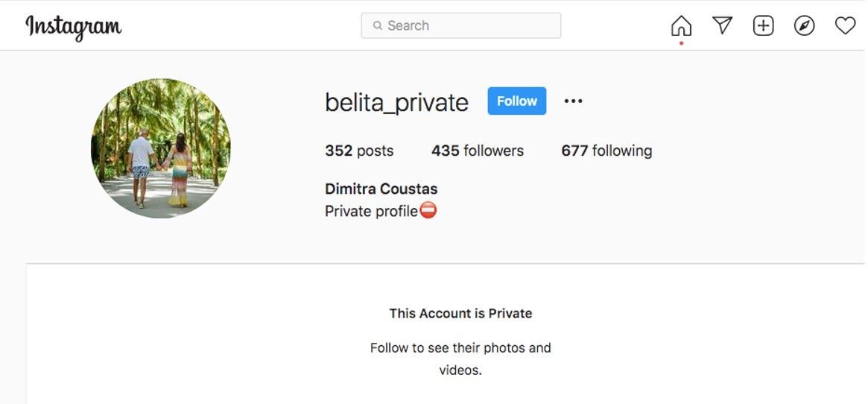Open Direct messages paper plane icon

pos(722,25)
